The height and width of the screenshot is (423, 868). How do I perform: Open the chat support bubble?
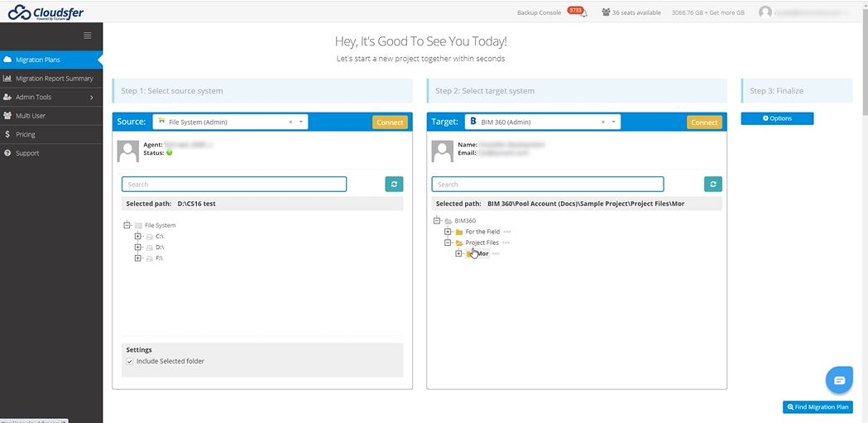(x=839, y=380)
